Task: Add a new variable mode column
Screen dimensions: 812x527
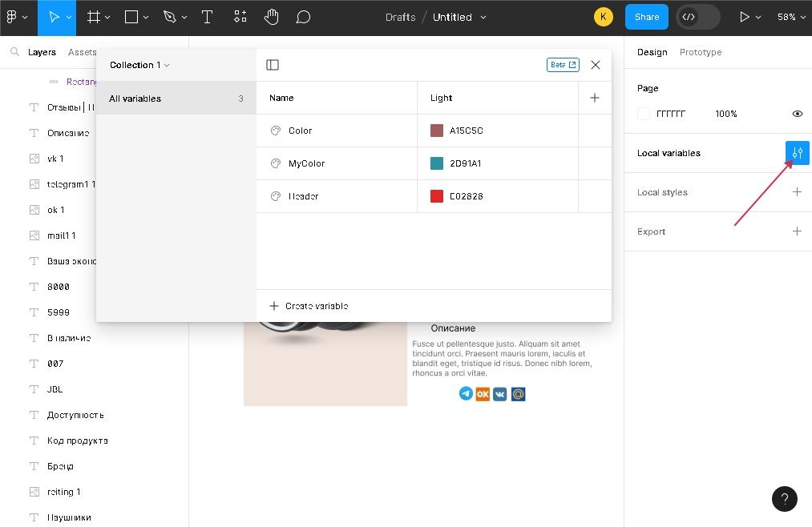Action: tap(594, 98)
